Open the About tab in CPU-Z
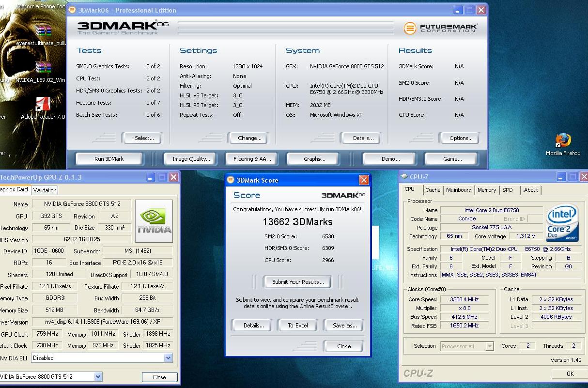 pos(531,190)
